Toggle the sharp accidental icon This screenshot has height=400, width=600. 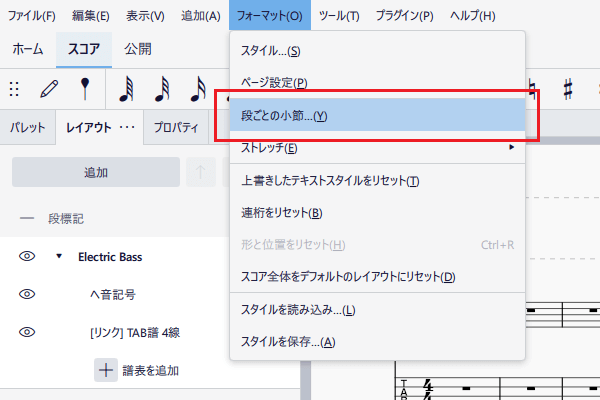(x=568, y=89)
